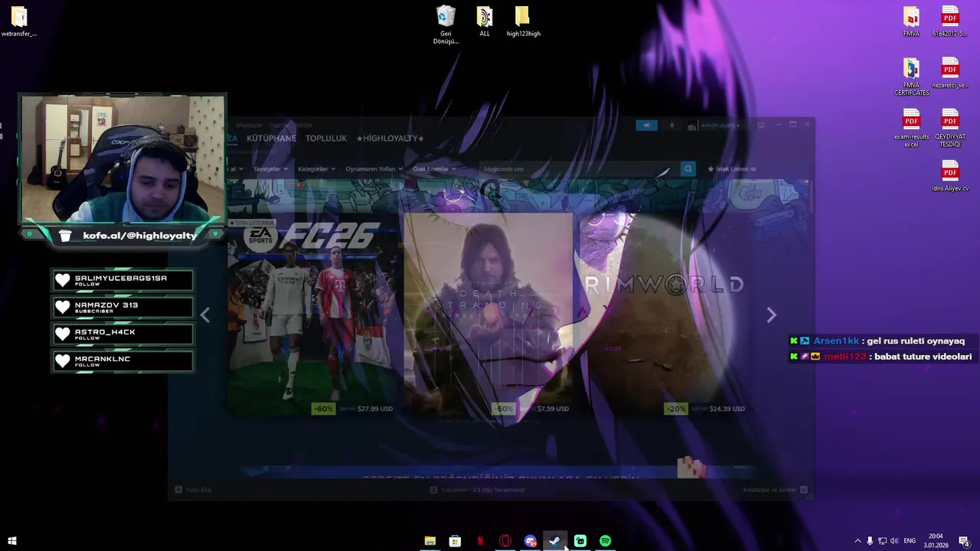Click the network icon in system tray
This screenshot has width=980, height=551.
pos(882,541)
